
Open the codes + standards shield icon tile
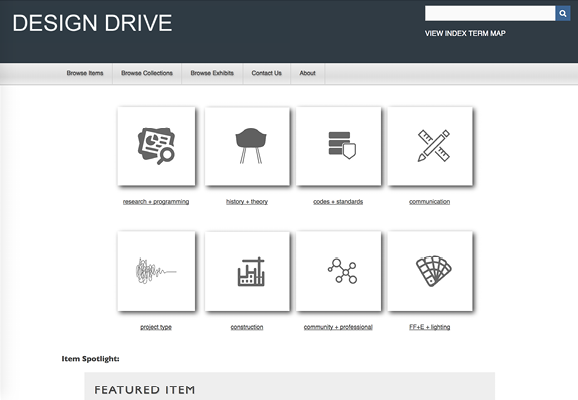click(338, 146)
